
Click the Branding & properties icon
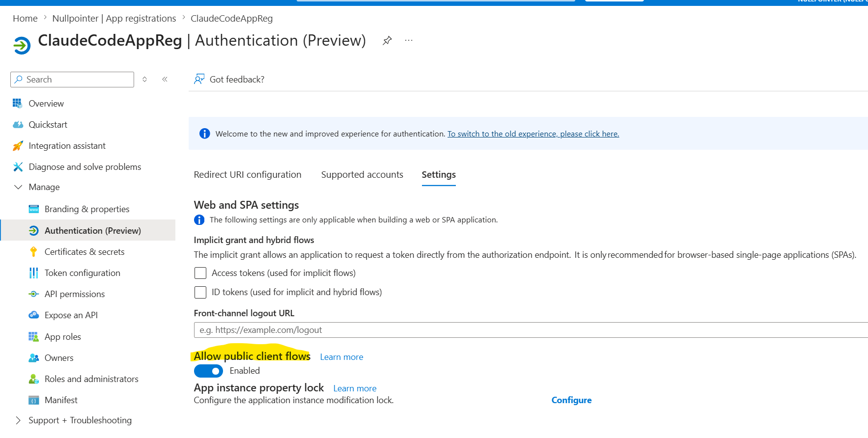33,209
